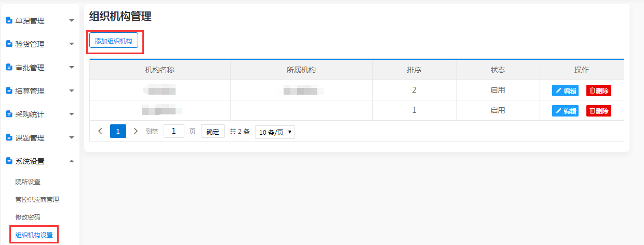The image size is (644, 245).
Task: Select 组织机构设置 in the sidebar
Action: click(34, 235)
